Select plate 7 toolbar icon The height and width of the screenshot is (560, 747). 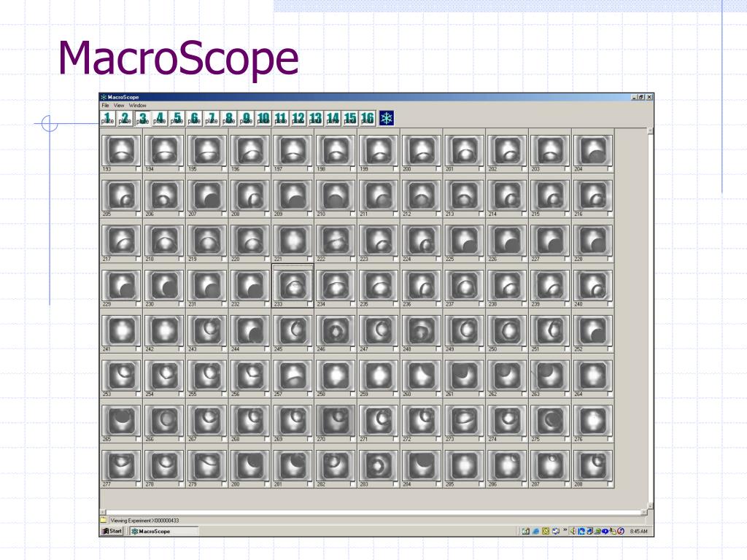(x=212, y=118)
